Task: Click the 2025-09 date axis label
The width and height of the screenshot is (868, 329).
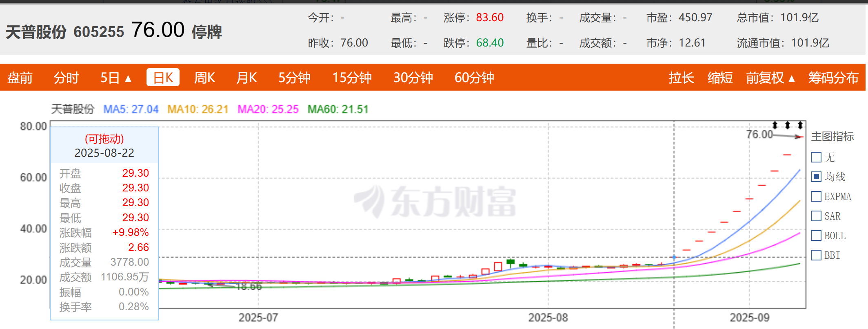Action: pos(750,318)
